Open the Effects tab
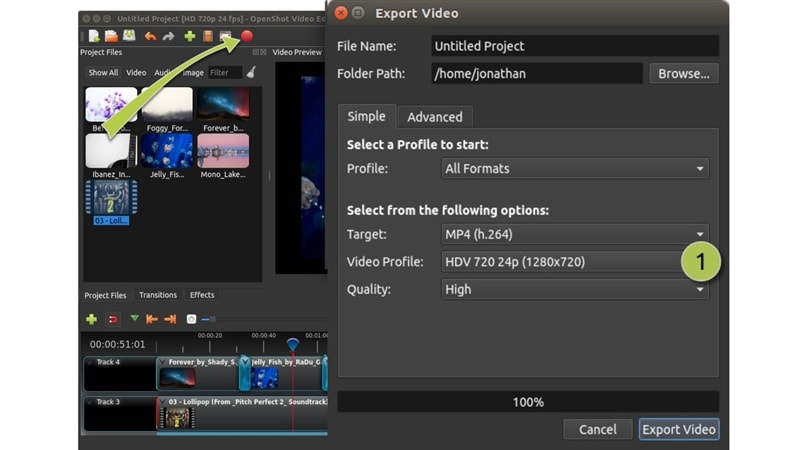Image resolution: width=800 pixels, height=450 pixels. (202, 295)
